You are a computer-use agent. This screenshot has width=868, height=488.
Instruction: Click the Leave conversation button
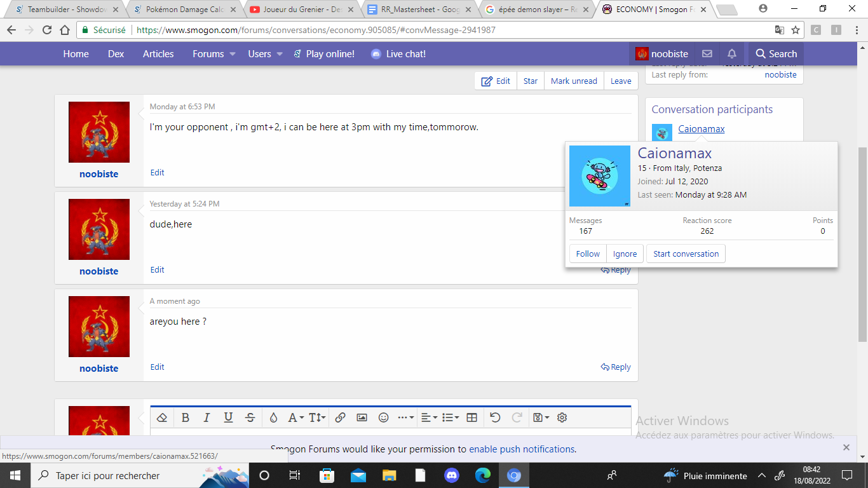coord(621,81)
